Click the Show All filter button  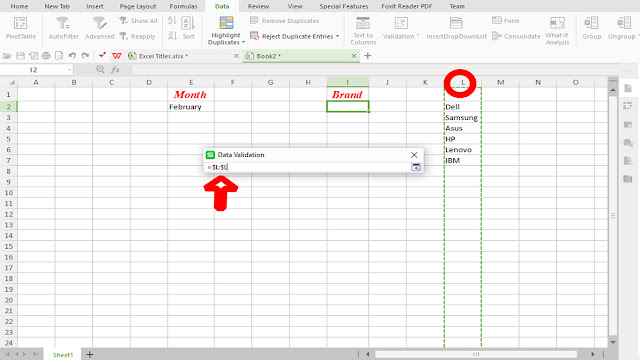coord(138,20)
